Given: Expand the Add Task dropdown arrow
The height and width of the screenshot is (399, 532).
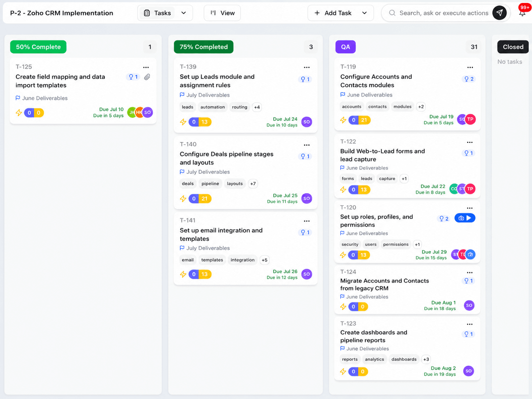Looking at the screenshot, I should [364, 13].
